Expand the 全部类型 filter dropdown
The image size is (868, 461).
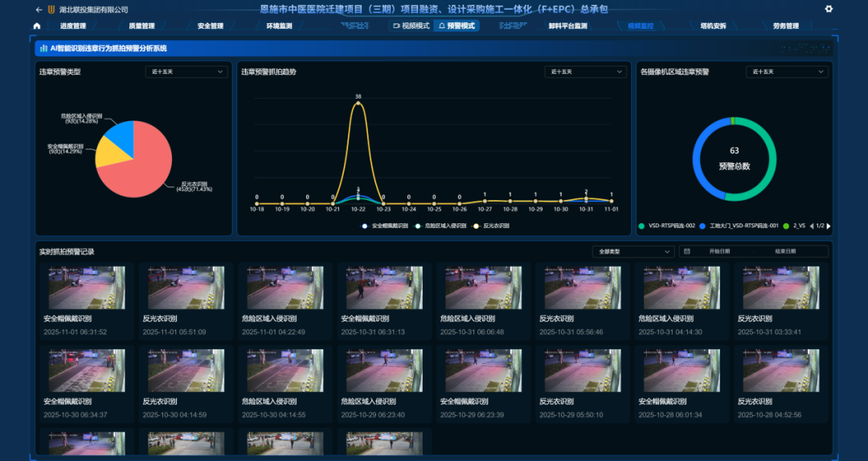(633, 251)
